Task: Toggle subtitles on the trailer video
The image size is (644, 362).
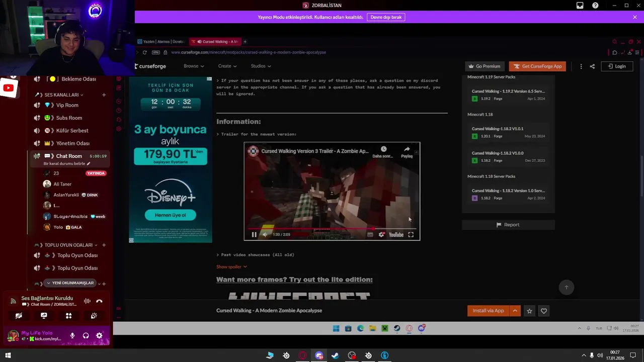Action: 370,234
